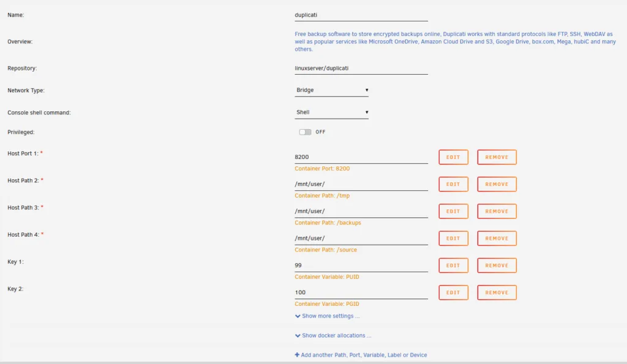Toggle the Privileged switch
The width and height of the screenshot is (627, 364).
pyautogui.click(x=305, y=132)
